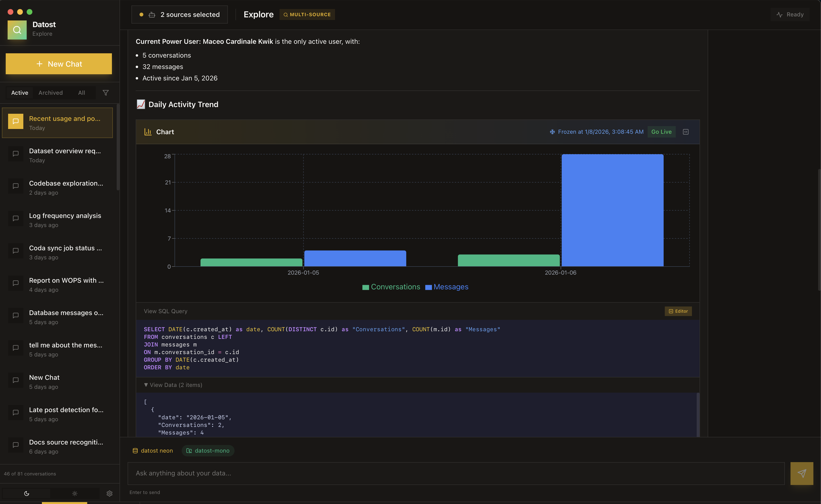Screen dimensions: 821x504
Task: Switch to dark mode moon toggle
Action: click(x=27, y=493)
